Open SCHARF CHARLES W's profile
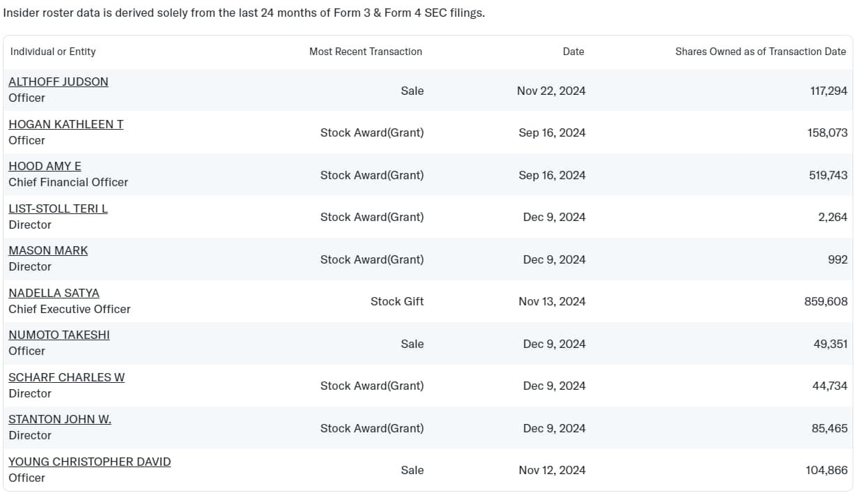This screenshot has height=493, width=868. 67,377
